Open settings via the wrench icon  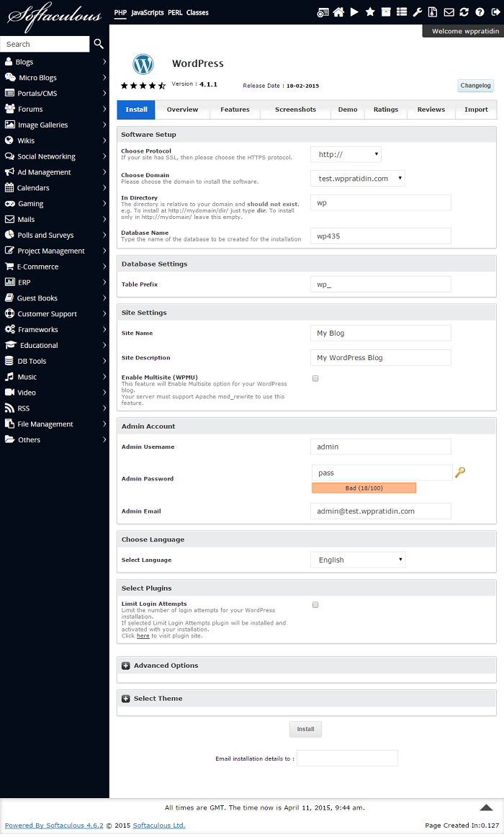[x=417, y=12]
